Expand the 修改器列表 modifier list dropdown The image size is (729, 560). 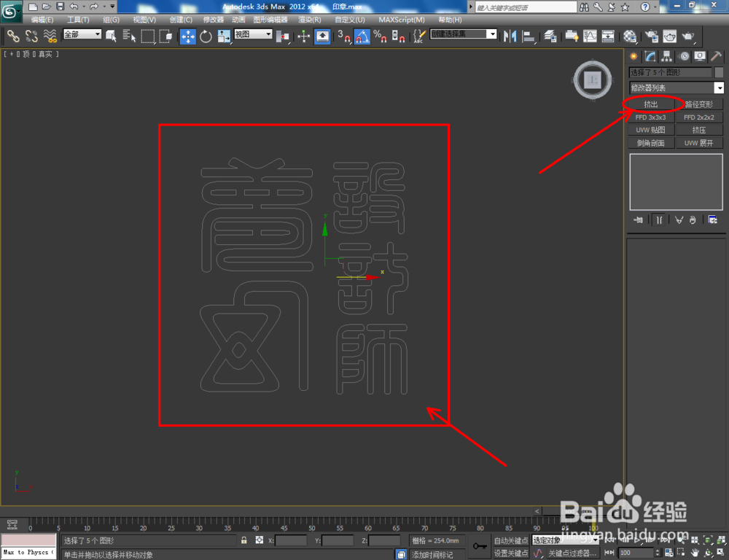tap(677, 87)
